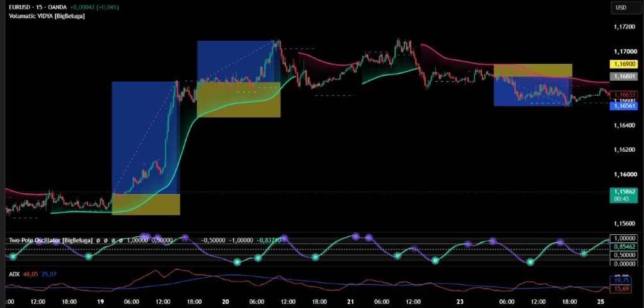Click date 20 on the time axis
This screenshot has height=308, width=644.
click(226, 302)
